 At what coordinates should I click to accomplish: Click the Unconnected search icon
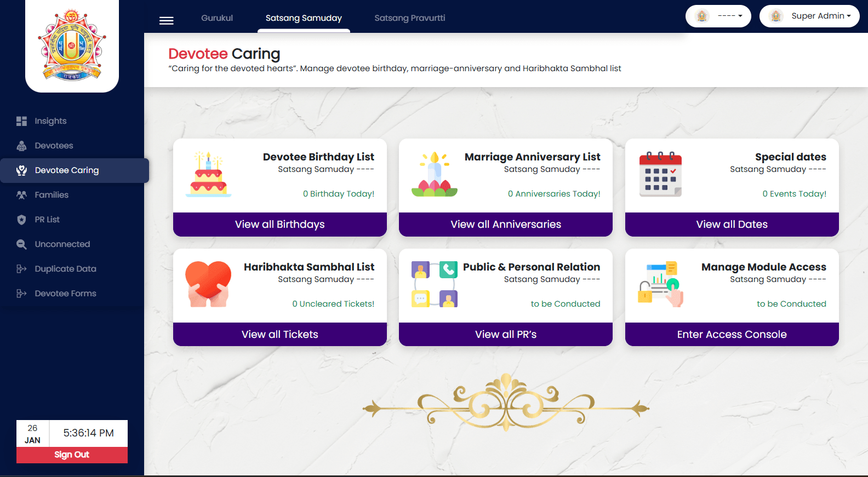(x=21, y=244)
